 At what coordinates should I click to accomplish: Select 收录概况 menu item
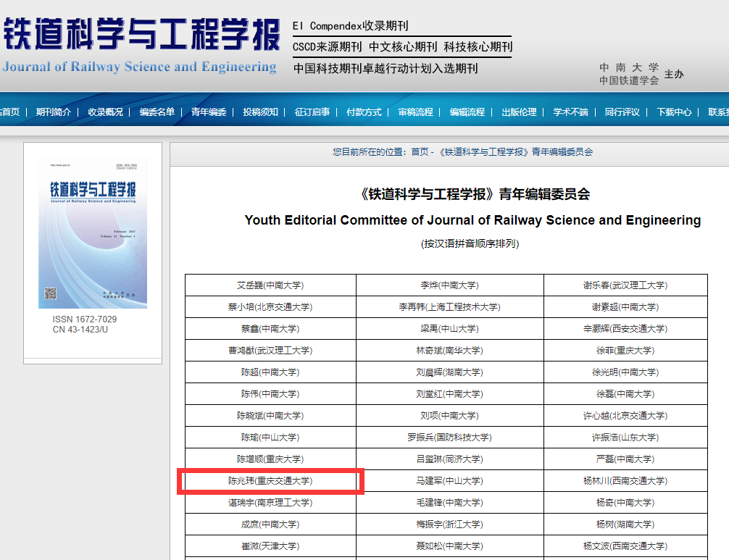tap(105, 112)
